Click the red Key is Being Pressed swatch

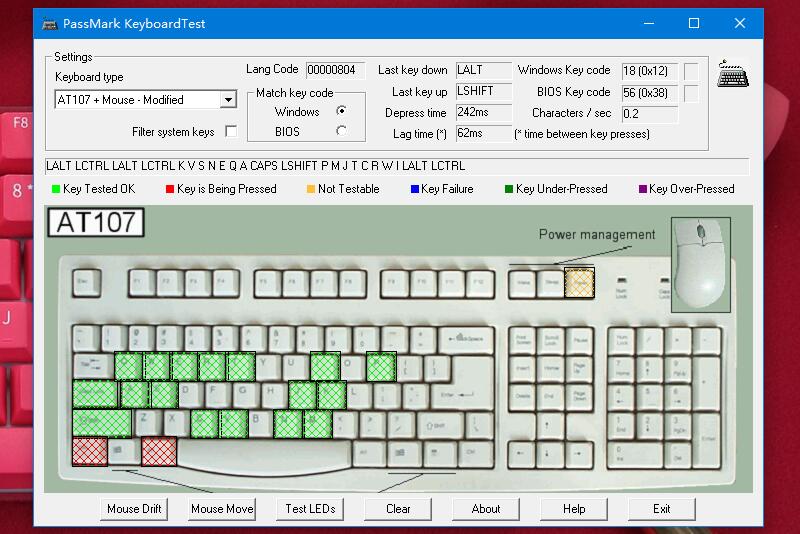coord(170,189)
